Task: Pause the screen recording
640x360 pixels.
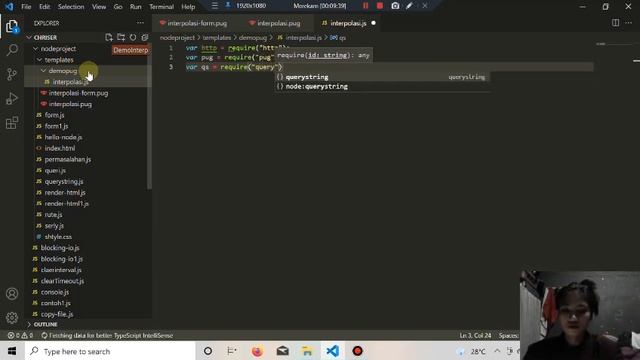Action: (366, 6)
